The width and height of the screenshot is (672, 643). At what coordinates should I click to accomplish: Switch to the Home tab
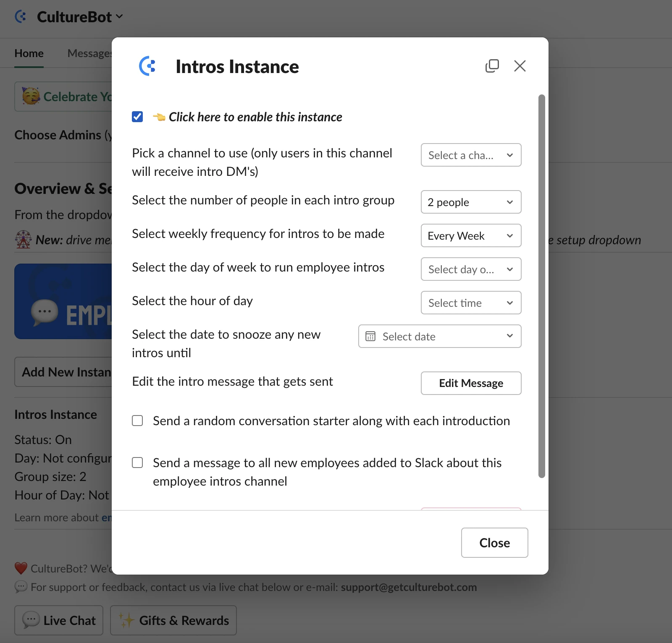pos(29,53)
